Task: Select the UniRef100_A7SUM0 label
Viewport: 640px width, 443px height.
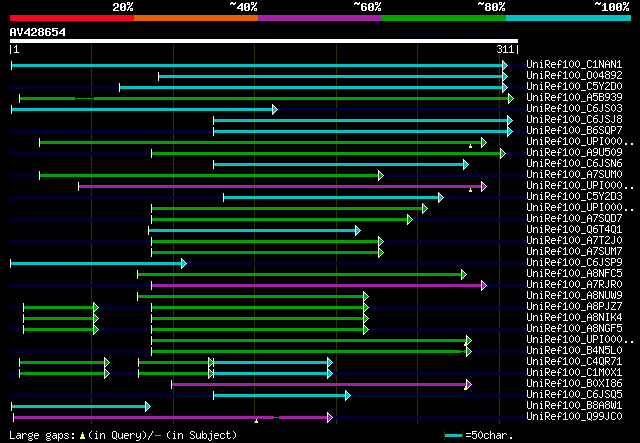Action: (x=574, y=175)
